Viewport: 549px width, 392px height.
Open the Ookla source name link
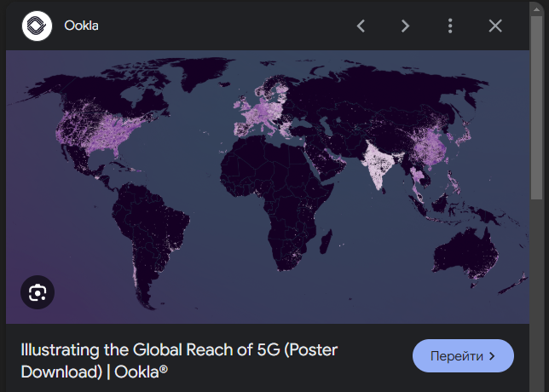(x=81, y=26)
